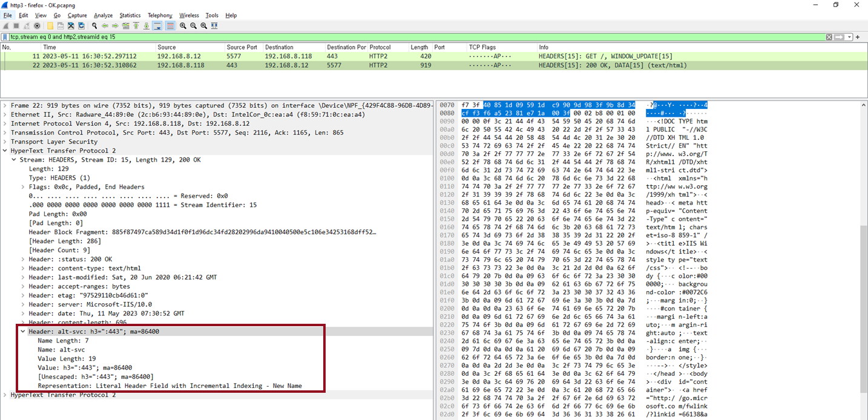The image size is (868, 420).
Task: Expand Transmission Control Protocol node
Action: point(5,133)
